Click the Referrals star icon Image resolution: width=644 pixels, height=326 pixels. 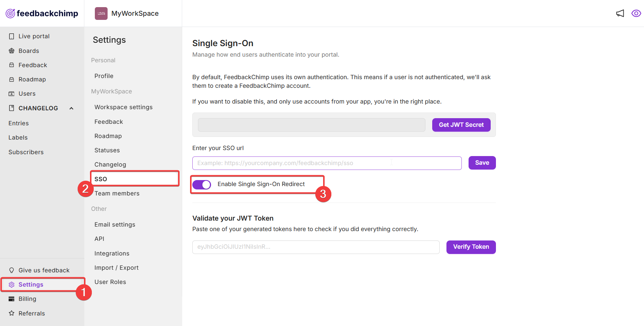pos(12,313)
